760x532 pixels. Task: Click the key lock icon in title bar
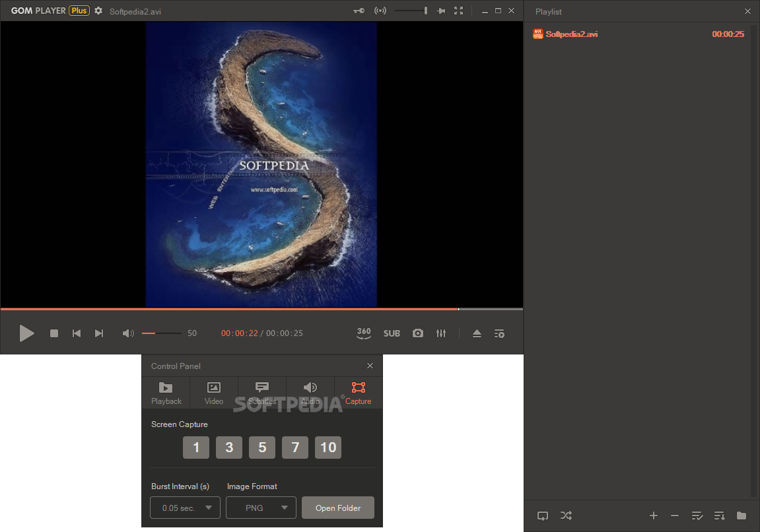pos(359,11)
